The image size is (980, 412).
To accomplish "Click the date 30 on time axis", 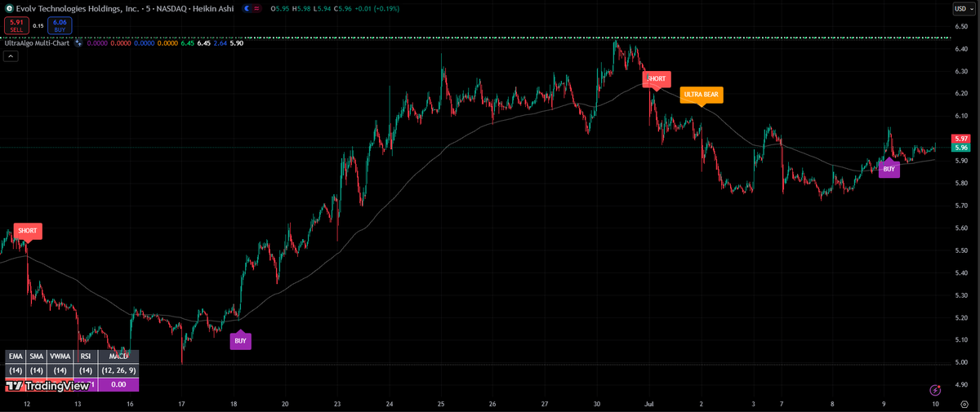I will coord(595,404).
